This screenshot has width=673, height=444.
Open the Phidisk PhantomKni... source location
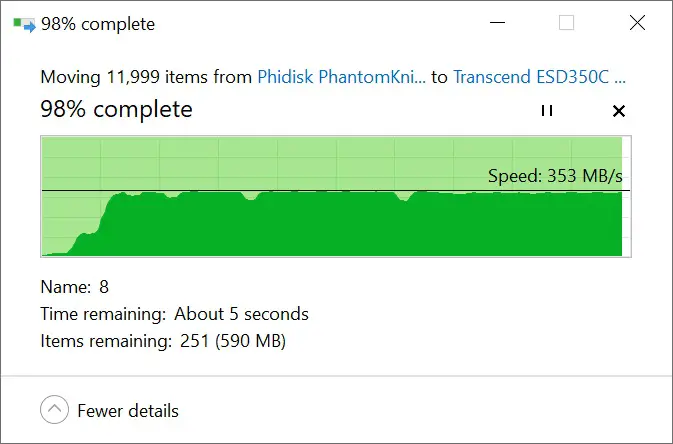[341, 77]
